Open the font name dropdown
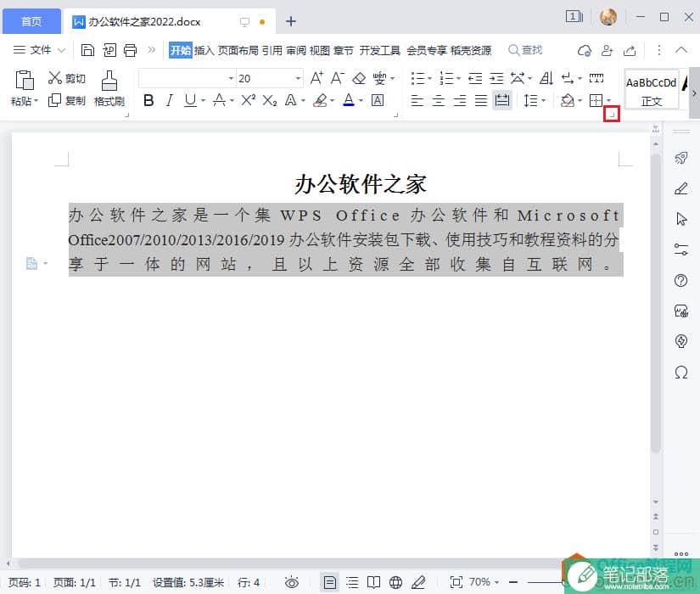Screen dimensions: 700x594 pyautogui.click(x=231, y=79)
